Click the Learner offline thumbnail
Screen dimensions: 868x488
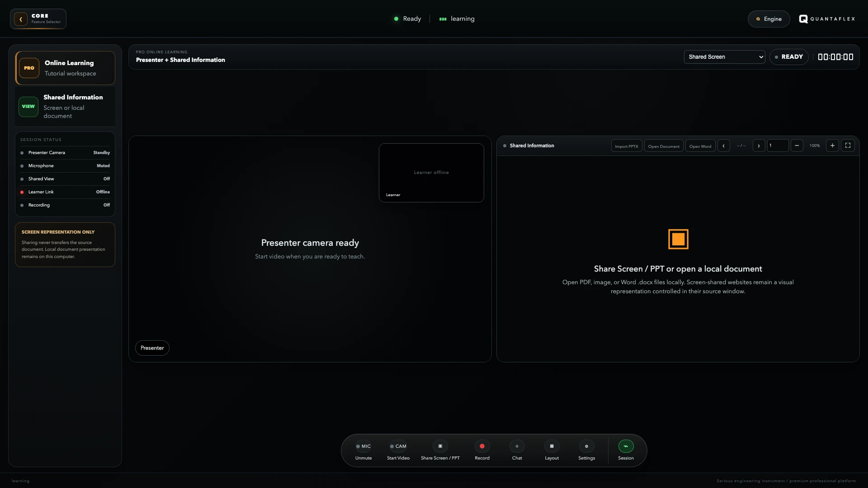431,173
